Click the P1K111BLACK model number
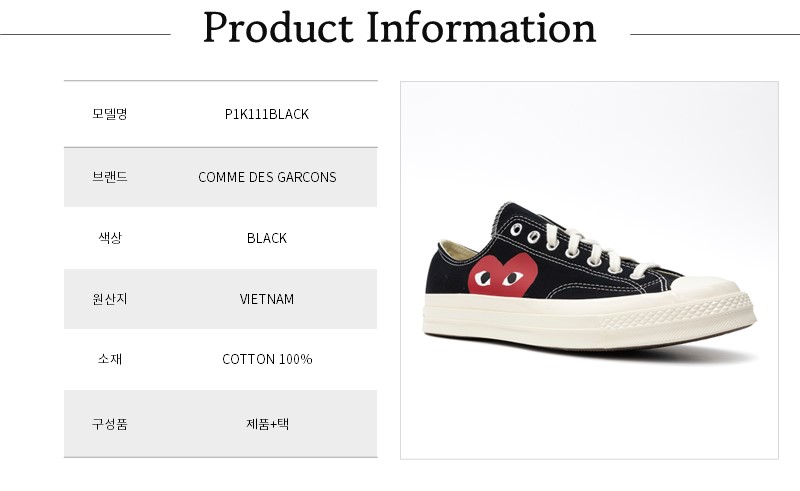 (267, 114)
